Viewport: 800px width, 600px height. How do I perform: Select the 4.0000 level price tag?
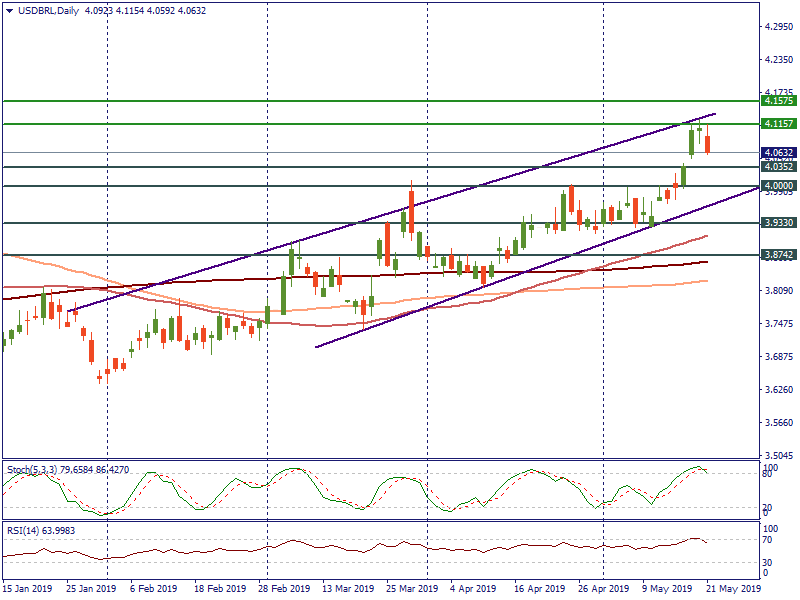pyautogui.click(x=778, y=186)
